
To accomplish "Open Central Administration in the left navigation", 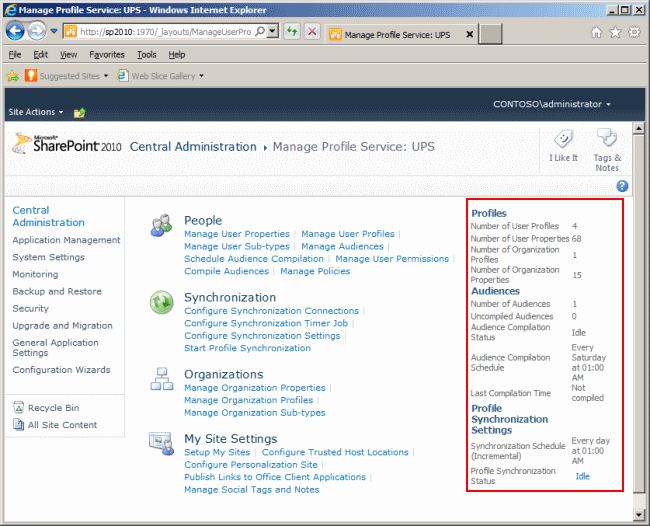I will tap(49, 216).
